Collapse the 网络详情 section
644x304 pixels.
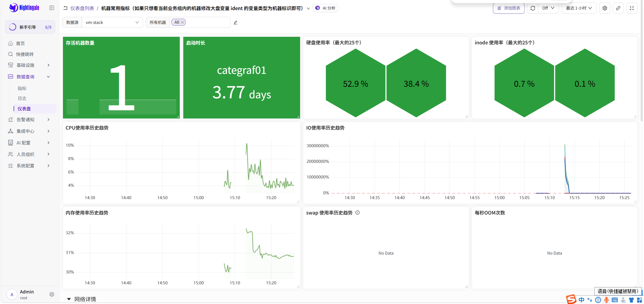point(69,299)
